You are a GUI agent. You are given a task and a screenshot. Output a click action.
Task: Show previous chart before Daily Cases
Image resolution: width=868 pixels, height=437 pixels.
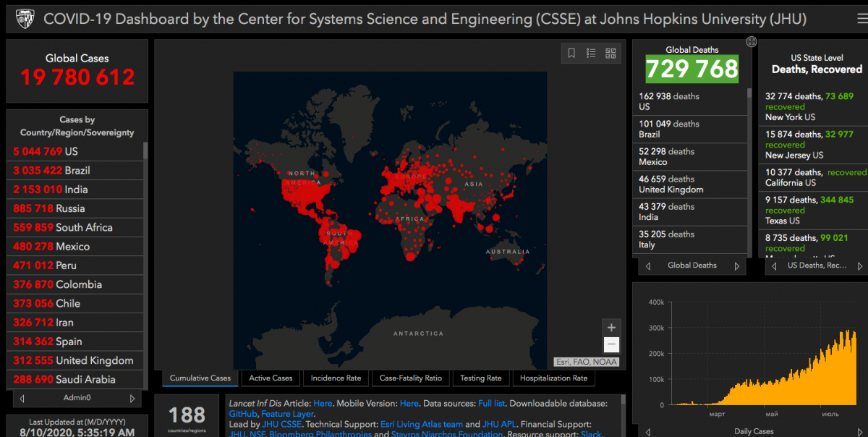click(647, 431)
